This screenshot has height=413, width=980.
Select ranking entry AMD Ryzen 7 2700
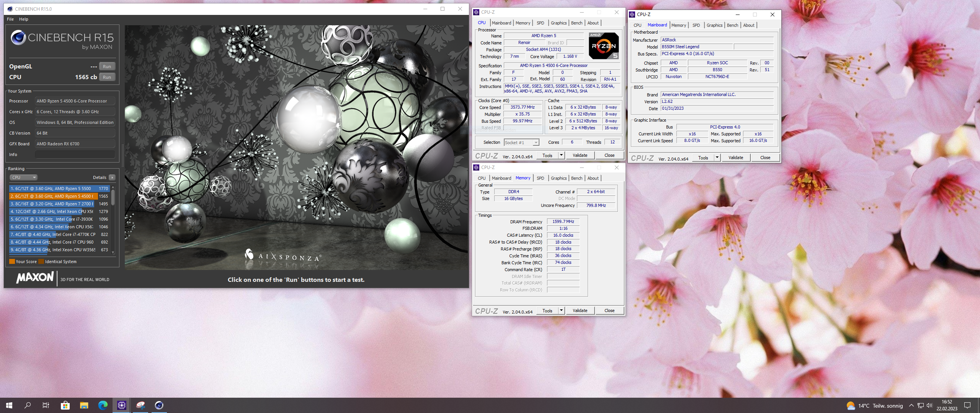click(59, 204)
